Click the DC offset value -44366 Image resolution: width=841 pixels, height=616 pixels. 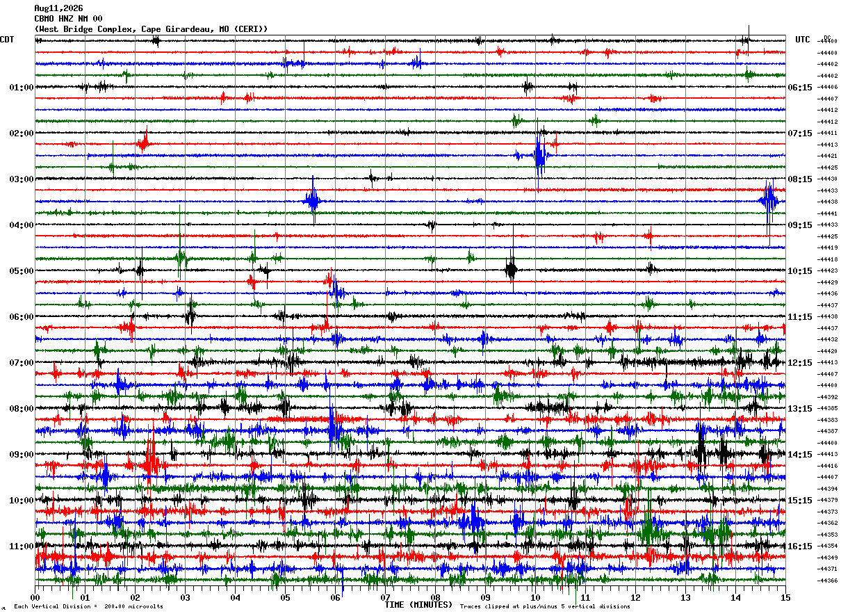click(x=828, y=581)
